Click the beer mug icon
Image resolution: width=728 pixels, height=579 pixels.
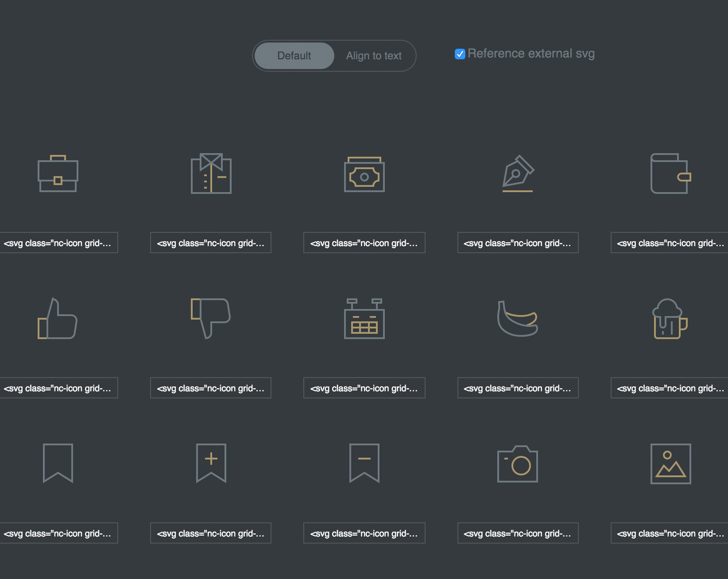pyautogui.click(x=670, y=319)
